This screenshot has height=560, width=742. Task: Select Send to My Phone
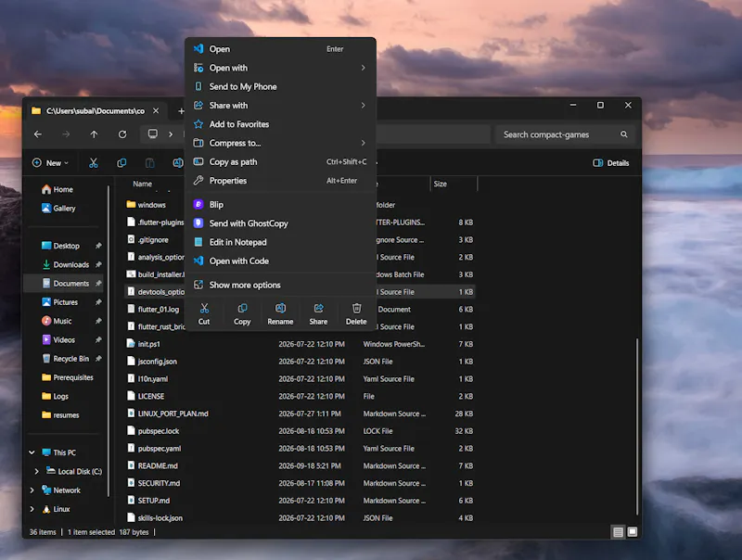[280, 86]
